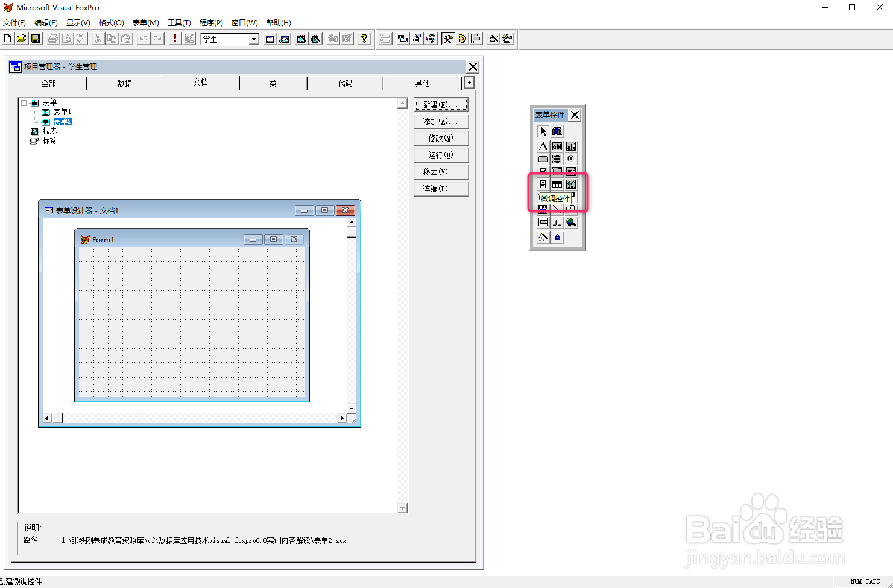Screen dimensions: 893x588
Task: Select the OLE Bound control
Action: coord(543,209)
